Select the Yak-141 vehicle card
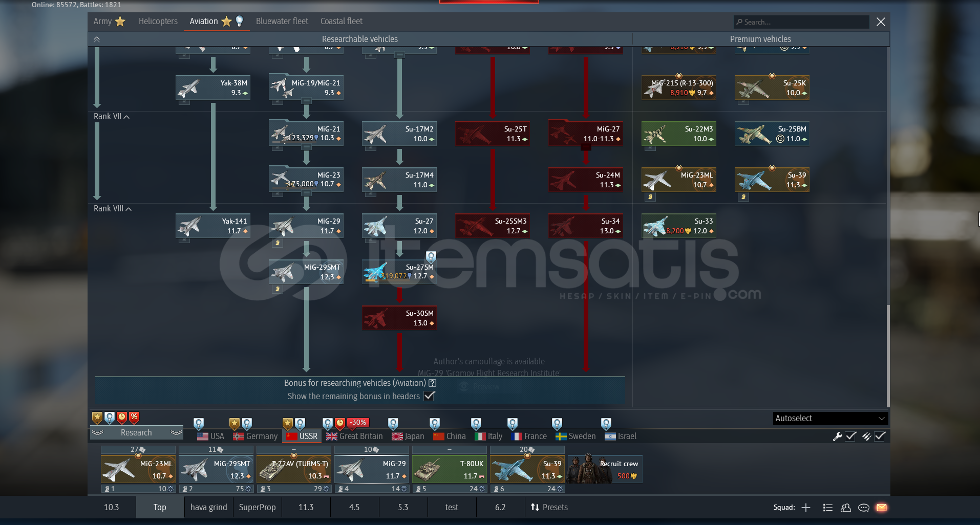 pos(213,226)
